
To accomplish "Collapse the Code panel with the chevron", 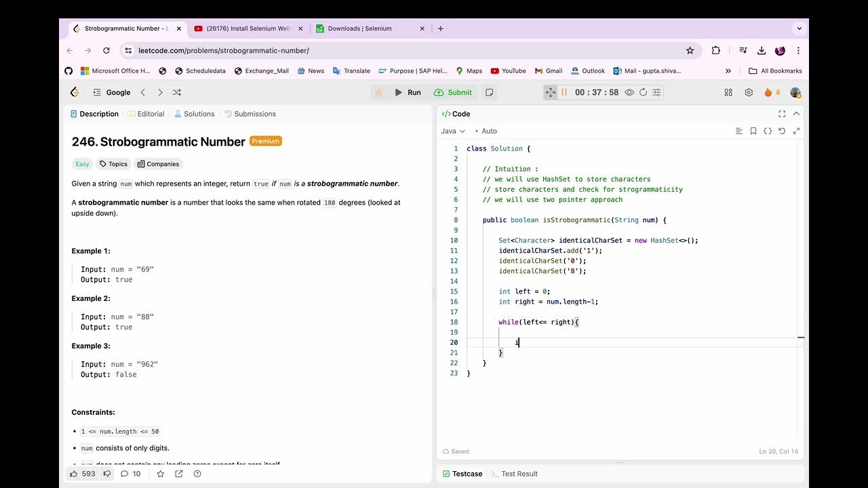I will point(796,114).
